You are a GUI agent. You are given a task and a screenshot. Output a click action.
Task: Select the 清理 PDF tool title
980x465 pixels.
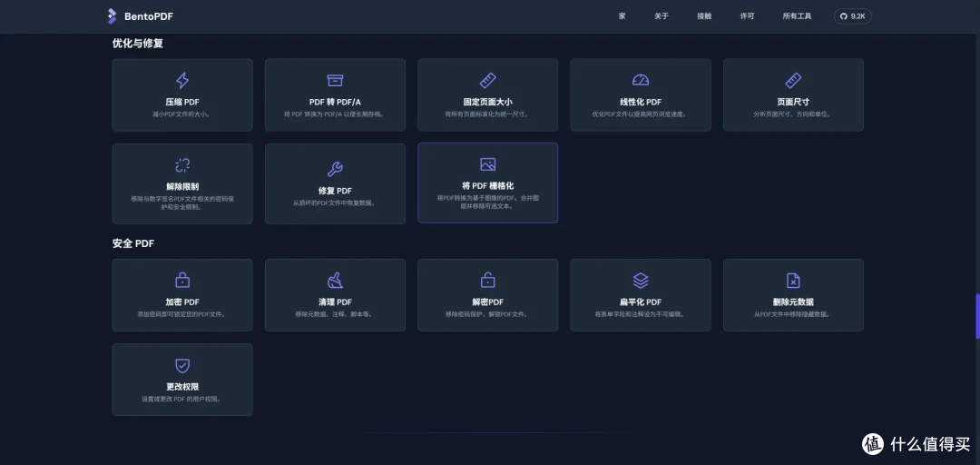pos(335,302)
